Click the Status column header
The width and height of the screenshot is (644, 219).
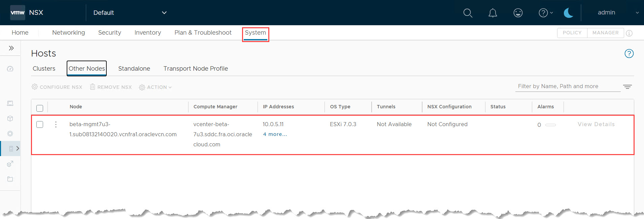coord(498,107)
